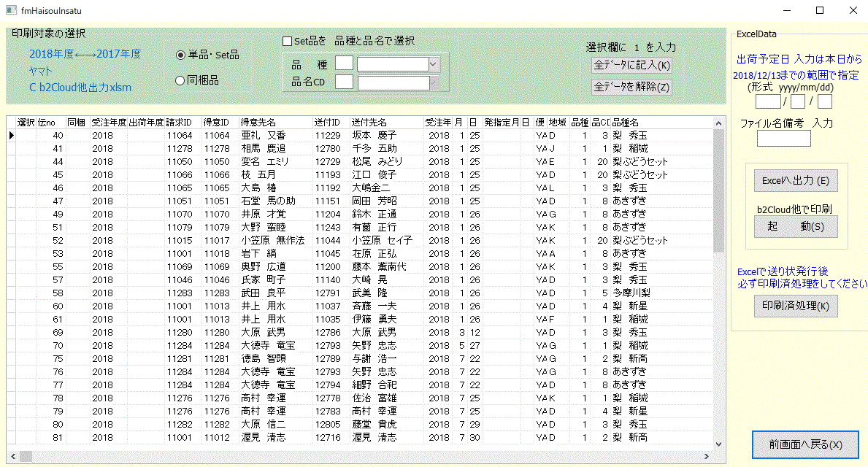
Task: Click the 印刷済処理(K) button
Action: [x=796, y=306]
